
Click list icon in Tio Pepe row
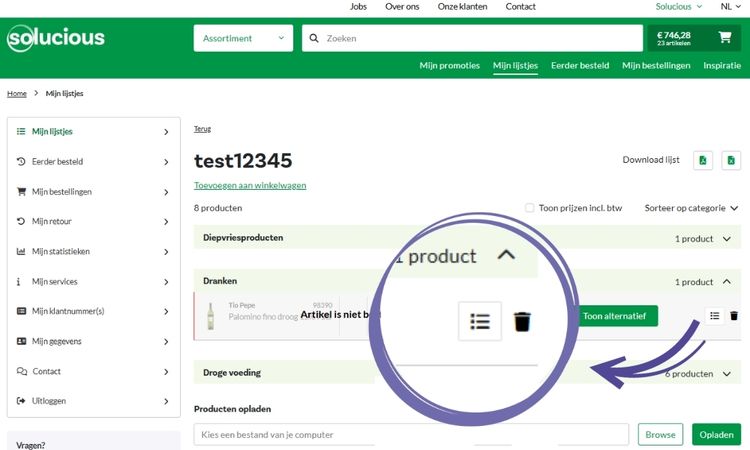click(714, 316)
